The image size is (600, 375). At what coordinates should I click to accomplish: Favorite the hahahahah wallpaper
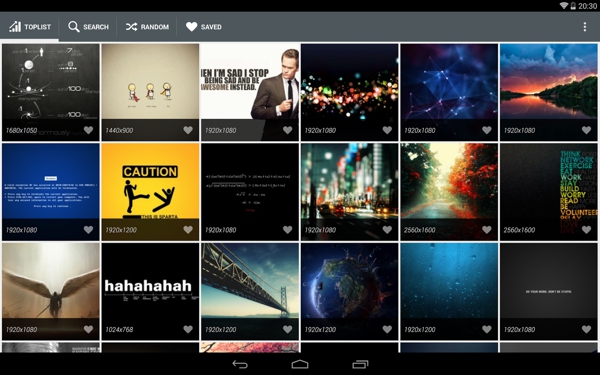point(188,329)
